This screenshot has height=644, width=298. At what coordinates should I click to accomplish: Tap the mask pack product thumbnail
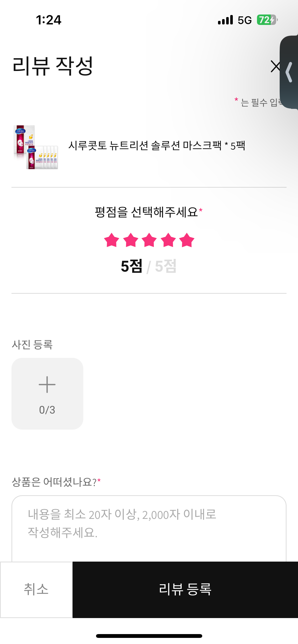point(36,147)
